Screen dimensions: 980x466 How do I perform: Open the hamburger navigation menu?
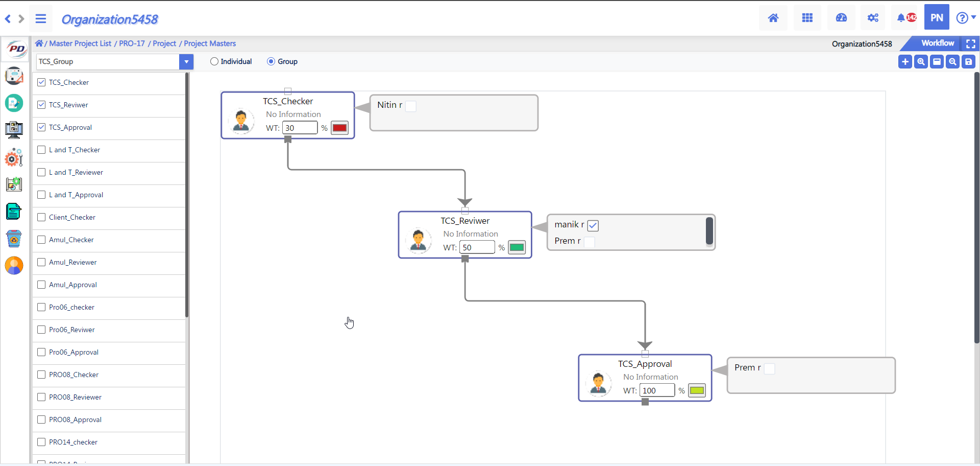point(41,19)
